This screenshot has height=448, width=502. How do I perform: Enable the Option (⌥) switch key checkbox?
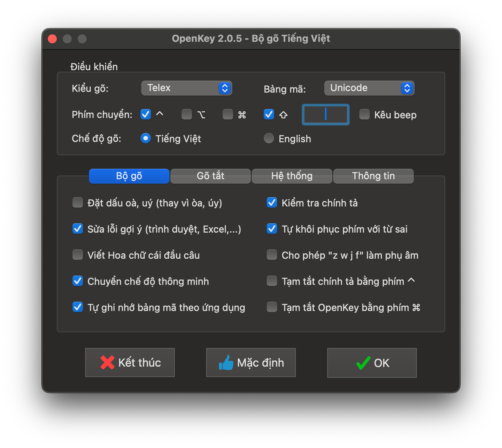pos(187,114)
